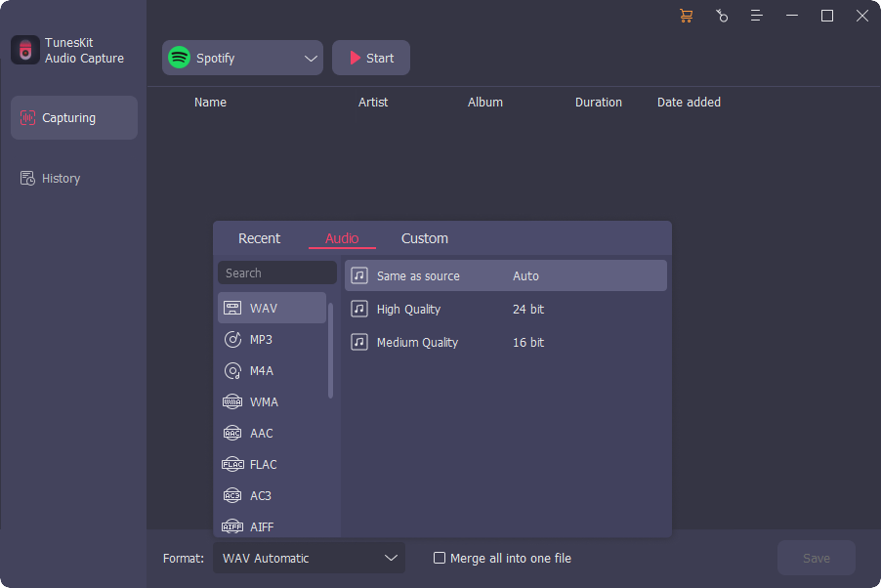Switch to the Recent tab

pyautogui.click(x=259, y=238)
